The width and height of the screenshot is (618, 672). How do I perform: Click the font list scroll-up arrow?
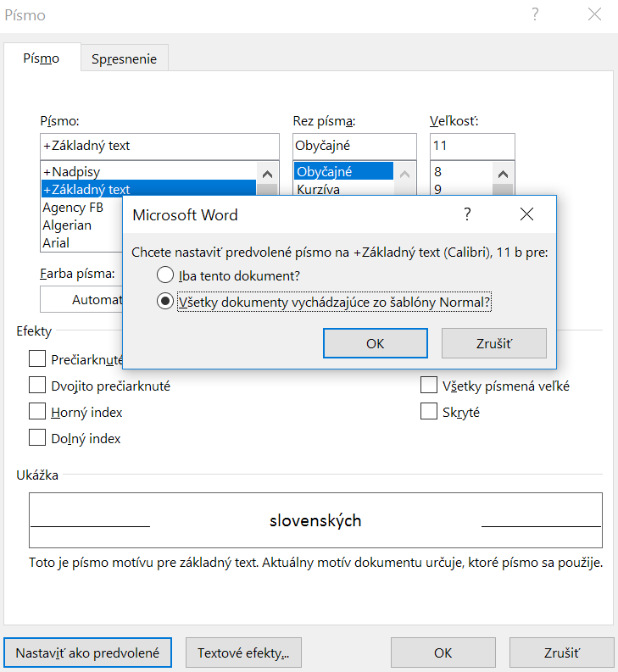pos(267,174)
